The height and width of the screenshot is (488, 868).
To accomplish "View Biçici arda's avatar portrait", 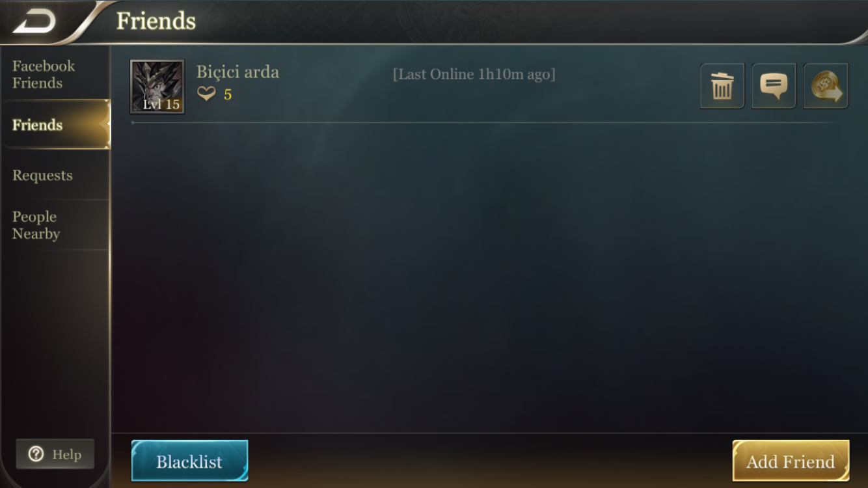I will click(x=157, y=87).
